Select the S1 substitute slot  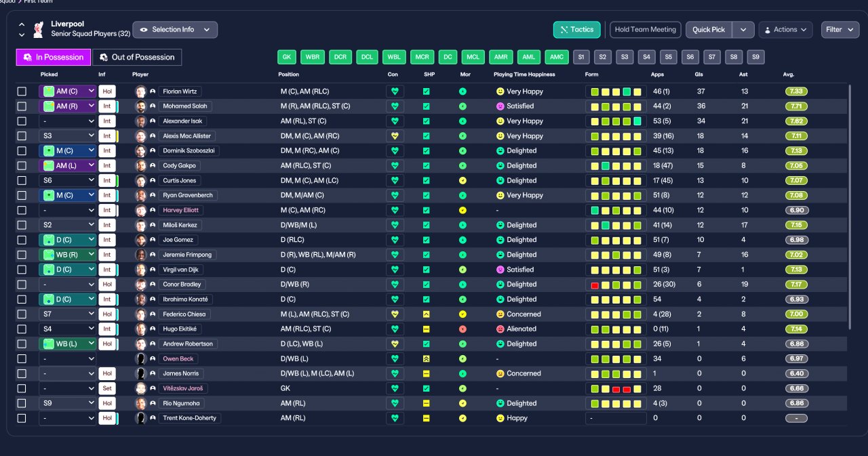(x=581, y=58)
